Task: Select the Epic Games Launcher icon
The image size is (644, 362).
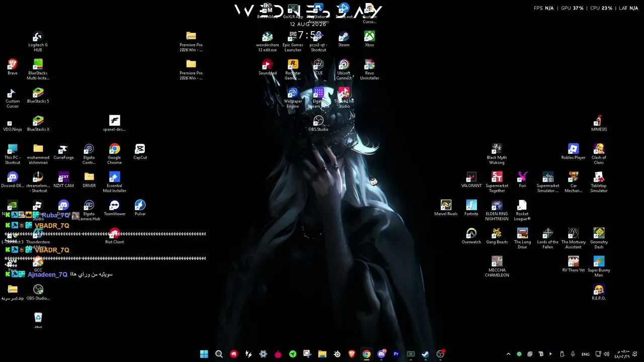Action: [293, 42]
